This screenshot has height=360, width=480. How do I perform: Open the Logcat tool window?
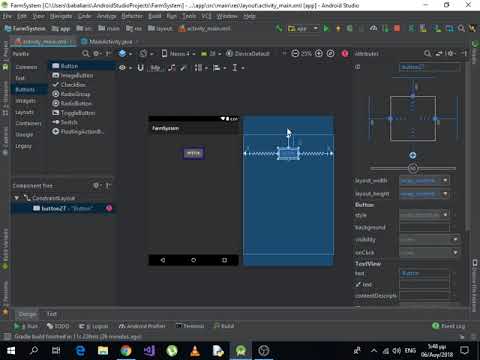point(93,326)
